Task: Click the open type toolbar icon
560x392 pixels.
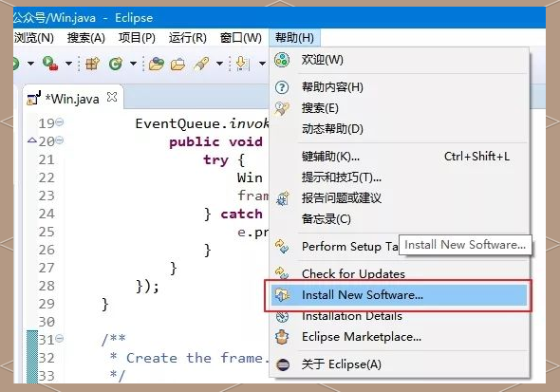Action: pyautogui.click(x=157, y=64)
